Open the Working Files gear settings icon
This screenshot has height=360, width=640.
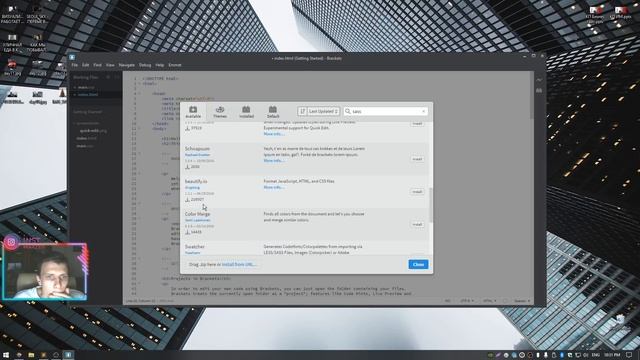click(108, 77)
